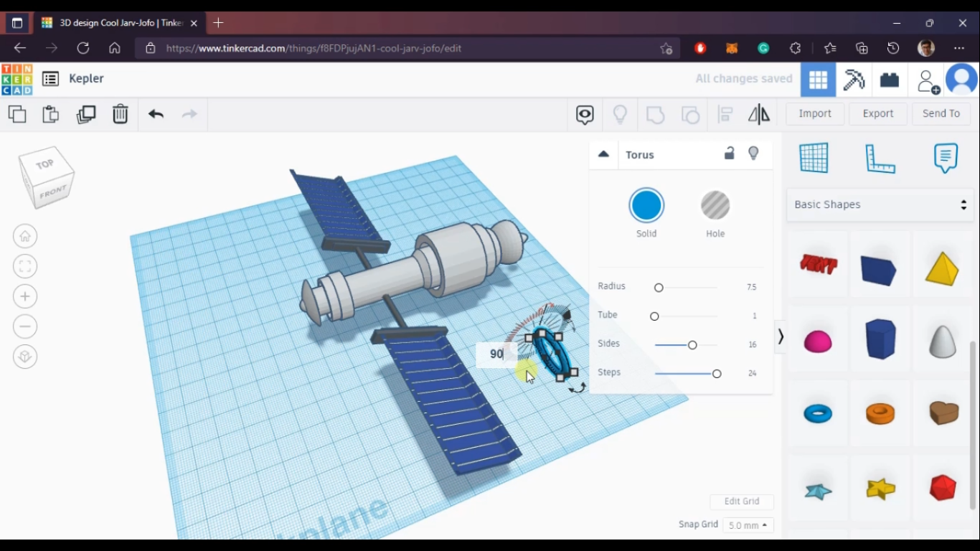Select the yellow Pyramid shape

pos(942,268)
